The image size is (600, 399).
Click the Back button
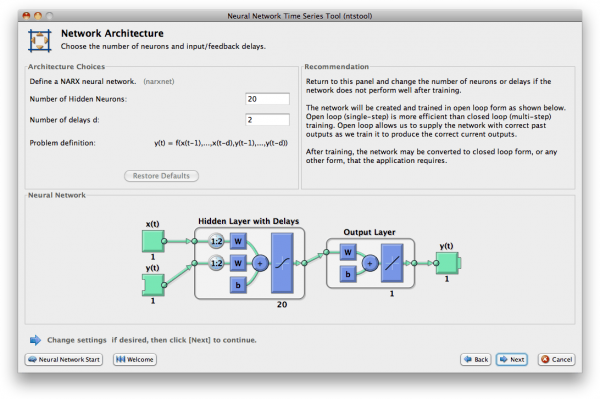pos(476,359)
